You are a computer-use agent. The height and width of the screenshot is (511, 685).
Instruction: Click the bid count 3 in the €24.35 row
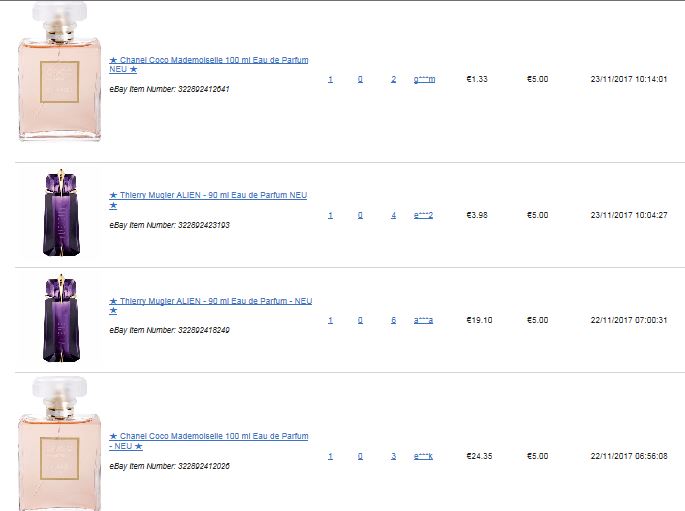[394, 456]
